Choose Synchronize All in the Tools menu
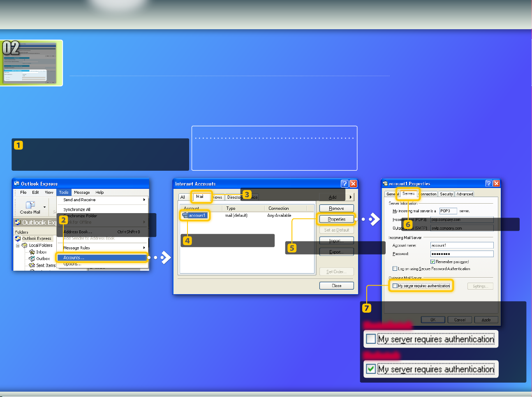Screen dimensions: 532x397 tap(77, 209)
